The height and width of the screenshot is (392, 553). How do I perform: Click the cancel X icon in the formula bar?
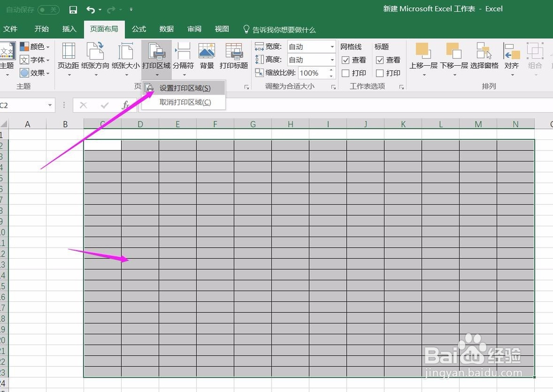84,105
